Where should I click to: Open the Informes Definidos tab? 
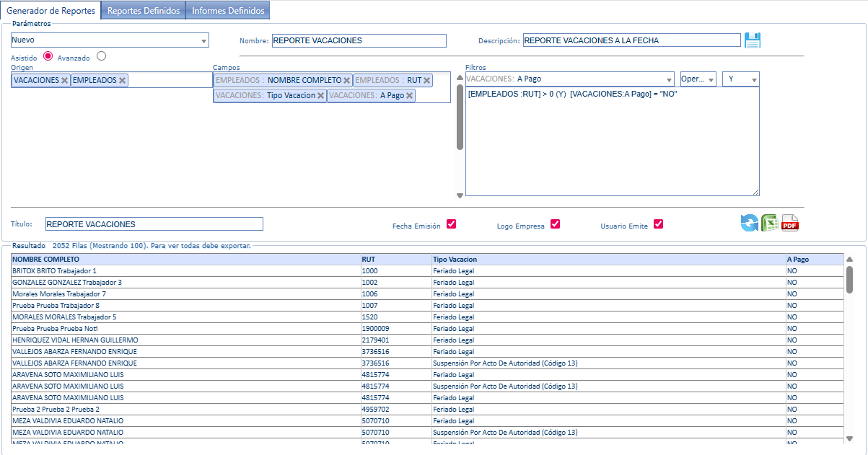(x=228, y=10)
